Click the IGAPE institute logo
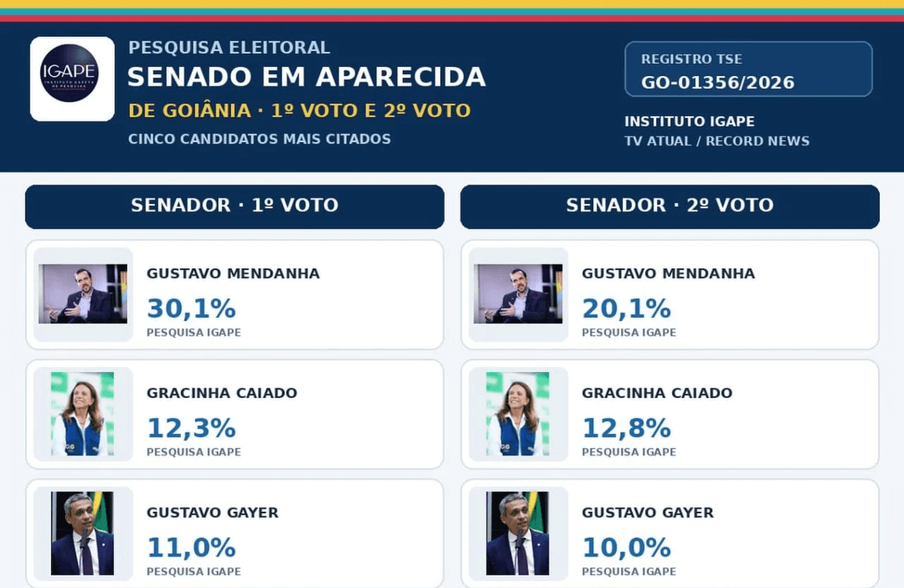 pos(72,79)
